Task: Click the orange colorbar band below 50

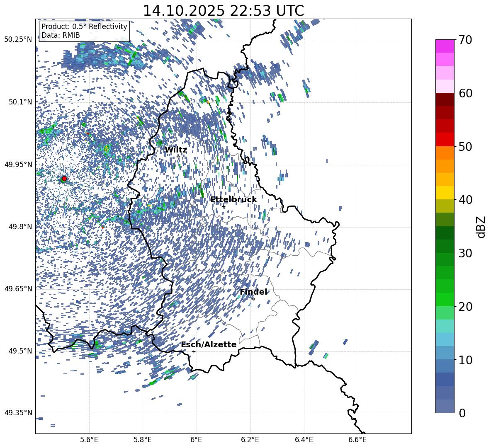Action: (x=445, y=153)
